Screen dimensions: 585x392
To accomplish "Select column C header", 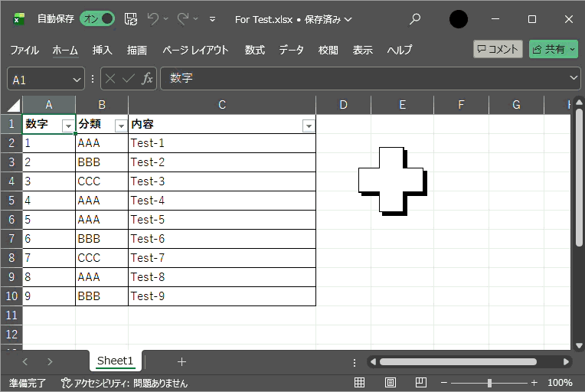I will [222, 105].
